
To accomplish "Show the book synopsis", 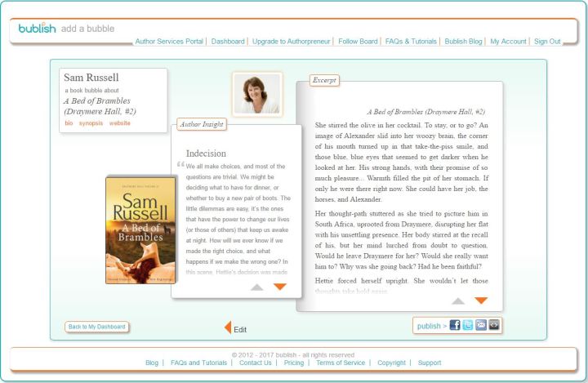I will [91, 123].
